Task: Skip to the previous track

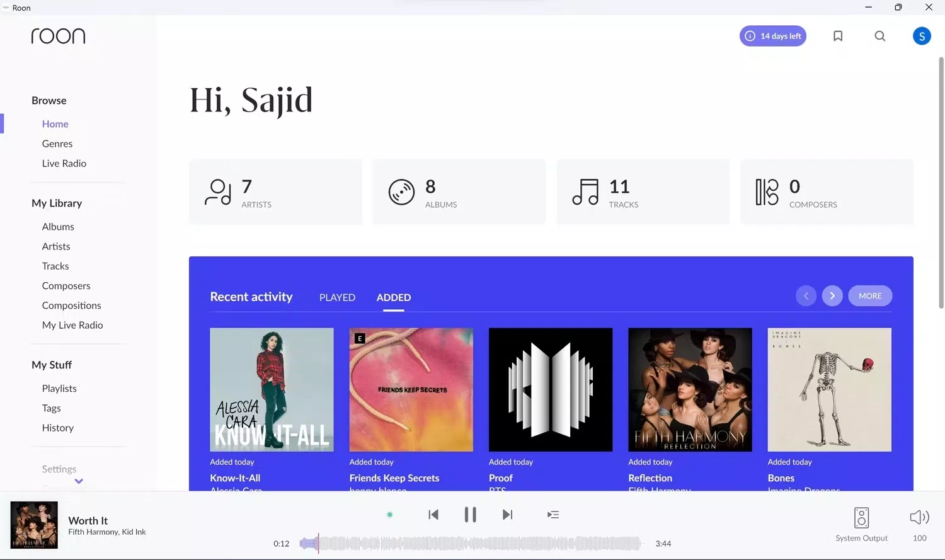Action: [x=433, y=515]
